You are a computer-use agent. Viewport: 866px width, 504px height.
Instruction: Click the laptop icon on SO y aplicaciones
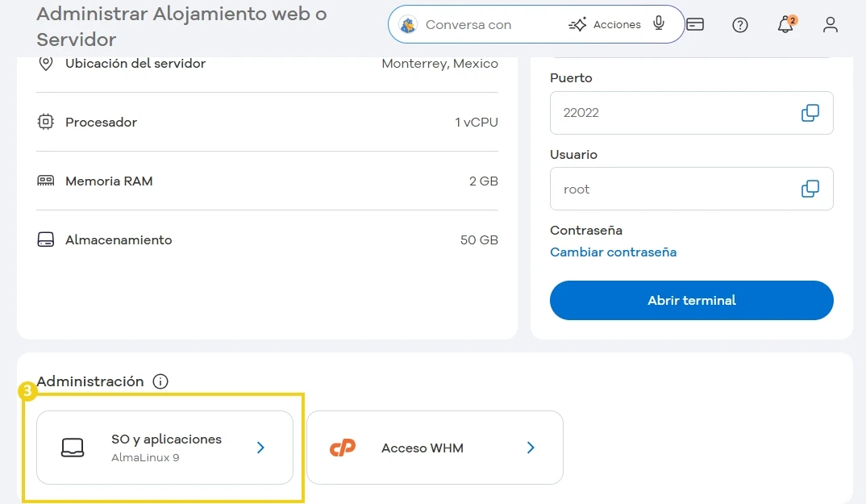[x=73, y=447]
